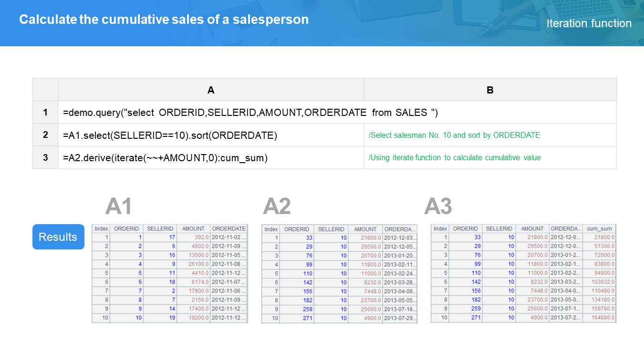Select column header A in the script grid
The image size is (644, 362).
[x=211, y=90]
